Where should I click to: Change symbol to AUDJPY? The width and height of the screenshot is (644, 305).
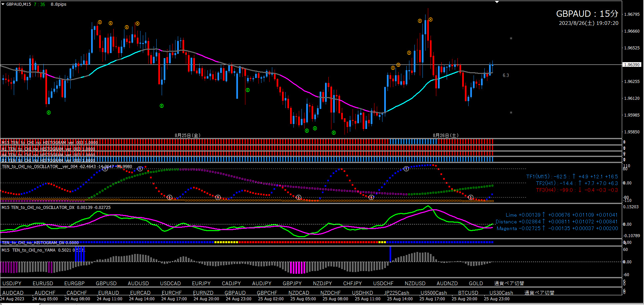[x=261, y=284]
